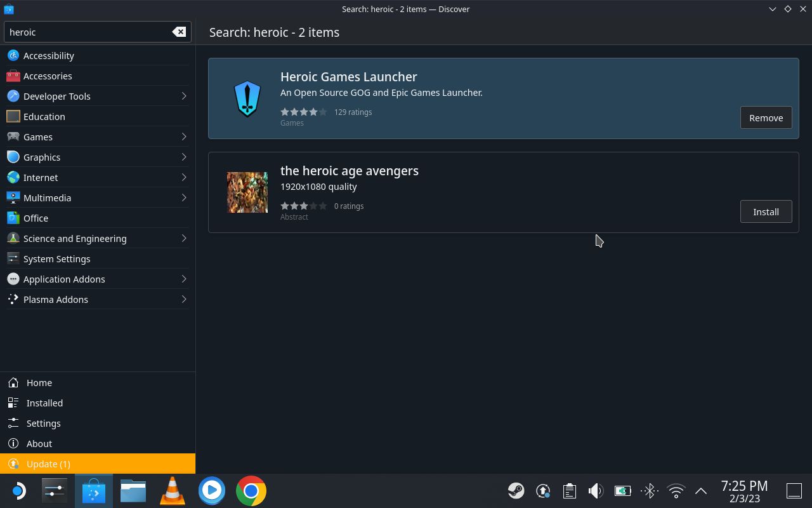The image size is (812, 508).
Task: Launch Google Chrome from taskbar
Action: coord(251,491)
